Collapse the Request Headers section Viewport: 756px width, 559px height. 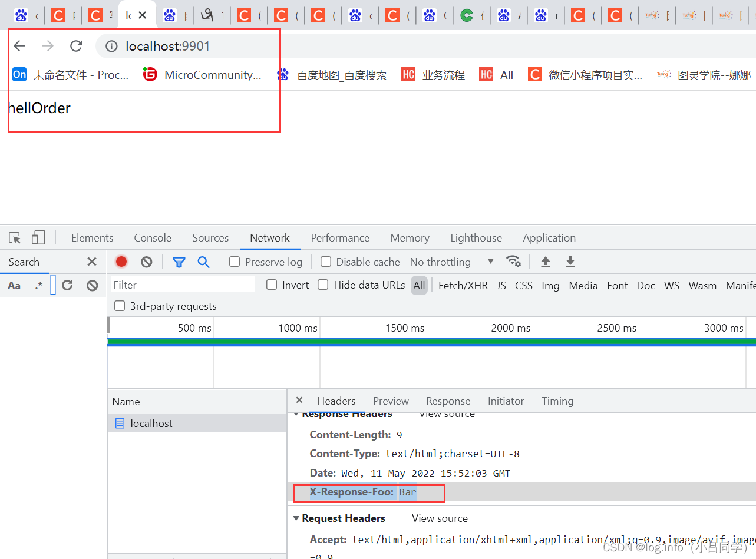click(x=296, y=518)
